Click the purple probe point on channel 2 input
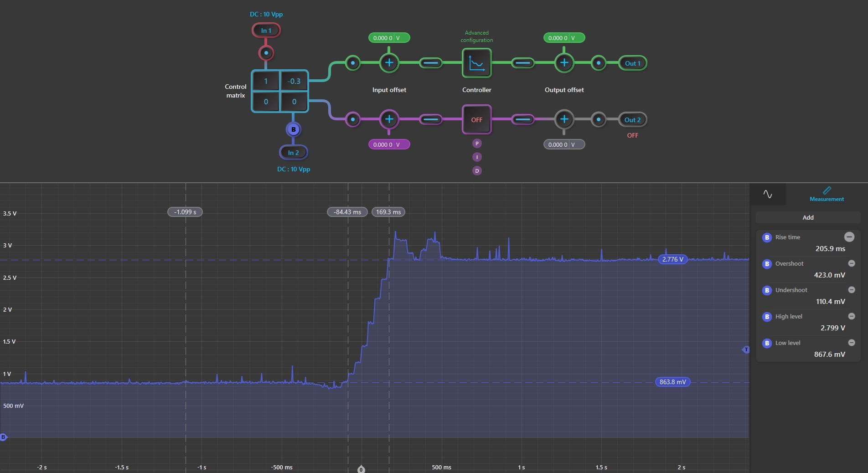This screenshot has height=473, width=868. [353, 120]
